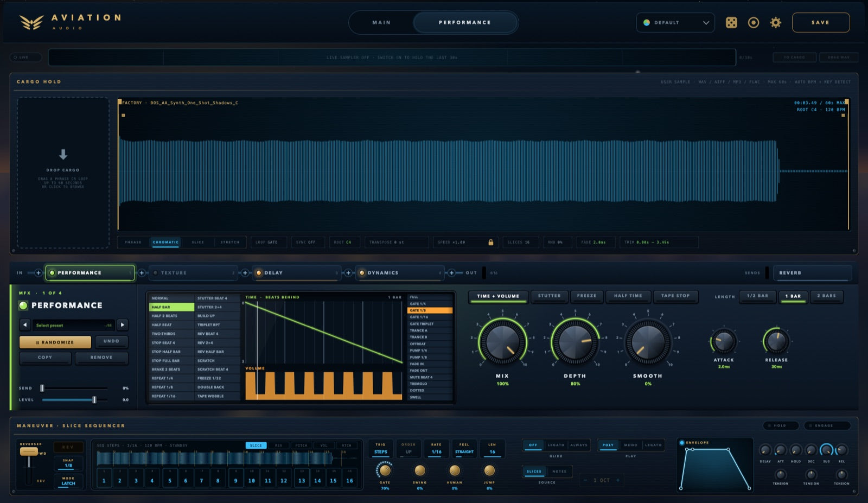
Task: Toggle the Envelope enable LED
Action: 682,443
